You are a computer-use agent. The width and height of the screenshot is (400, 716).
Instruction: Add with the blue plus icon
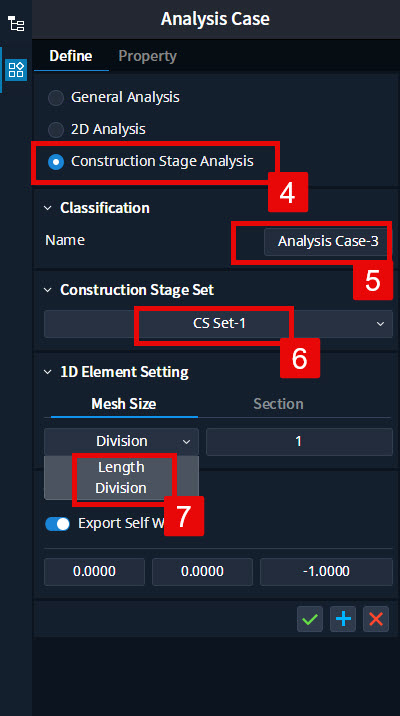[x=343, y=619]
